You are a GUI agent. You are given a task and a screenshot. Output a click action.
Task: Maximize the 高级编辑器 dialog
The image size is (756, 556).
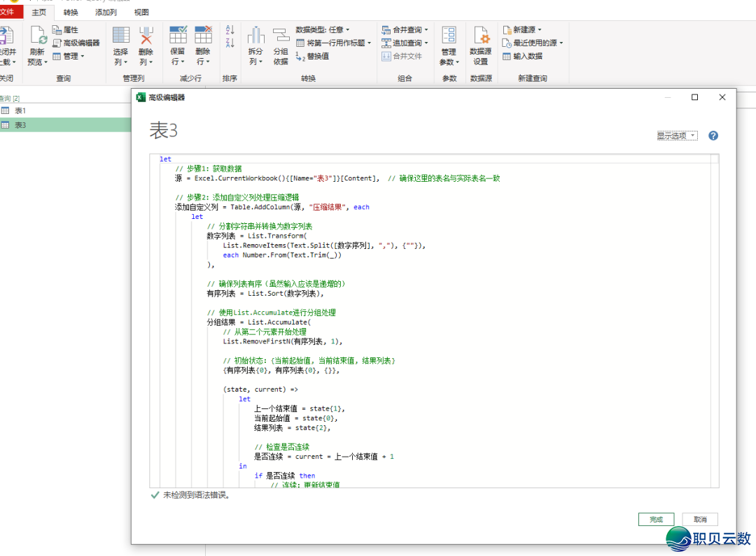point(695,97)
